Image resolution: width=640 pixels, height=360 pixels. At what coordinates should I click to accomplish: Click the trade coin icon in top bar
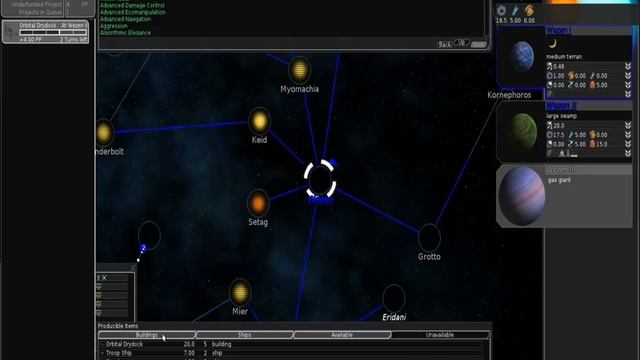click(529, 10)
